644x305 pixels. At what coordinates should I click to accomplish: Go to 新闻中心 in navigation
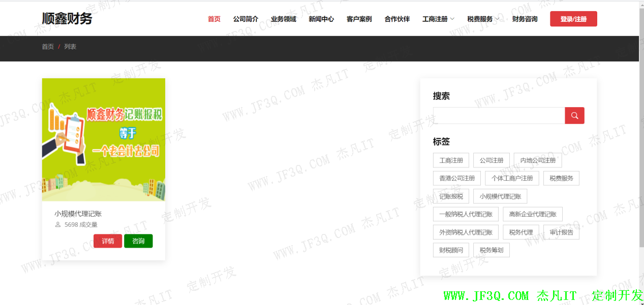[x=321, y=19]
